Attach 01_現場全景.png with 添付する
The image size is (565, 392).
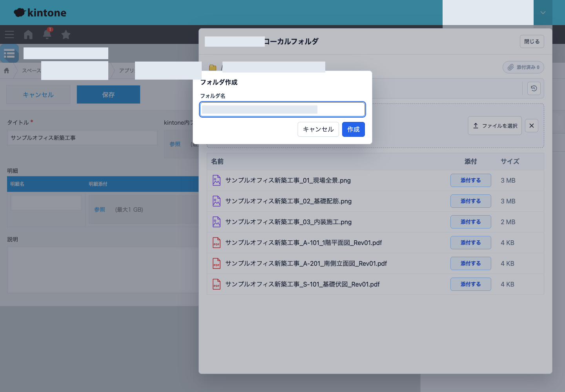[x=471, y=180]
